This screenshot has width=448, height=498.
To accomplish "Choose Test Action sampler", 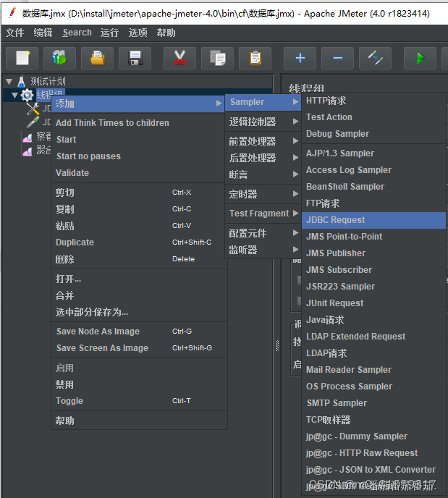I will click(x=373, y=117).
